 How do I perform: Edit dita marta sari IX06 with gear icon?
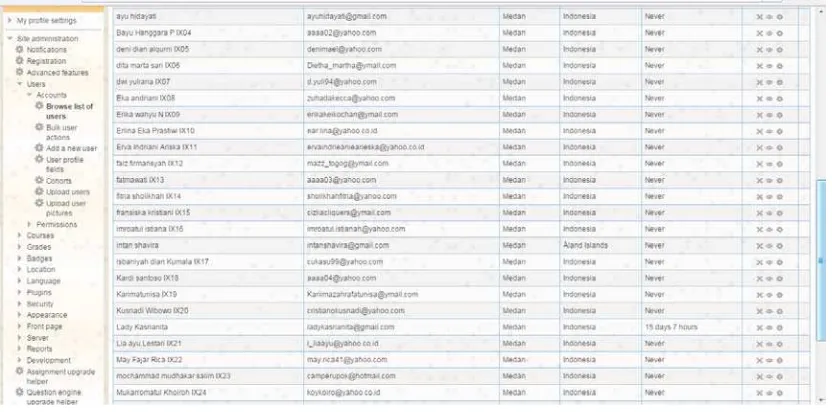(779, 66)
